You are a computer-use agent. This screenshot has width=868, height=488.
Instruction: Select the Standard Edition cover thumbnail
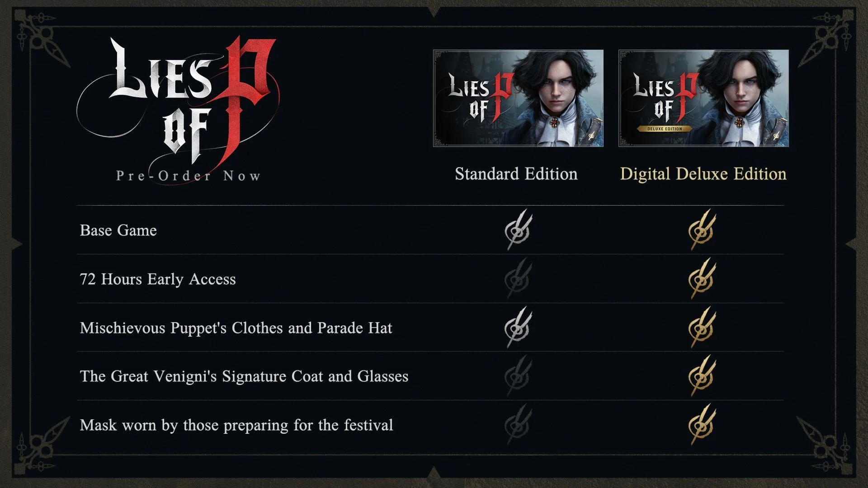518,98
